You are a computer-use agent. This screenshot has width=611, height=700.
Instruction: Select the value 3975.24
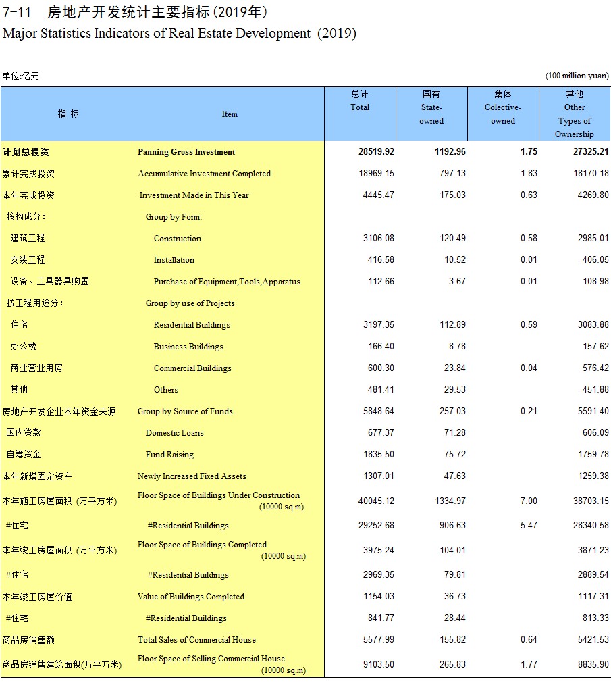379,551
